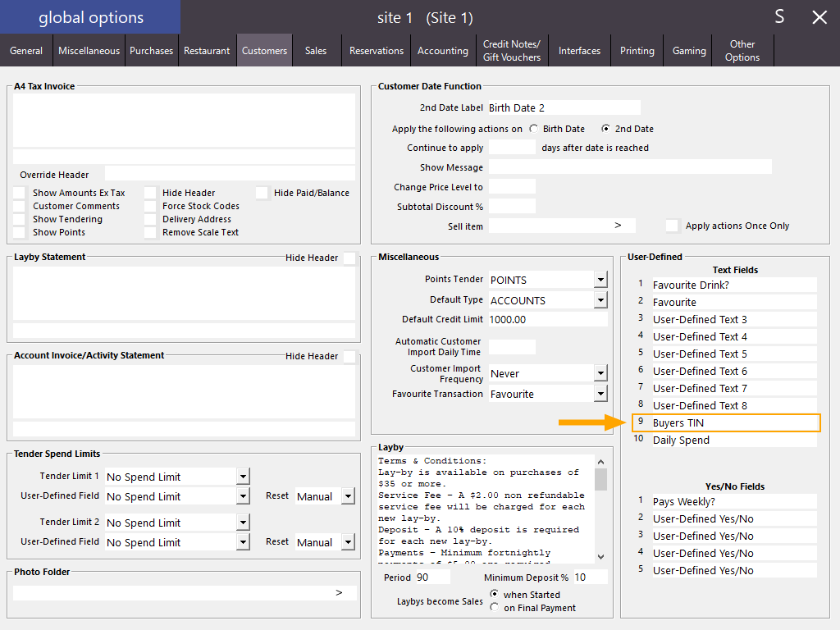Open the Reset dropdown next to Tender Limit 2
840x630 pixels.
[x=348, y=541]
